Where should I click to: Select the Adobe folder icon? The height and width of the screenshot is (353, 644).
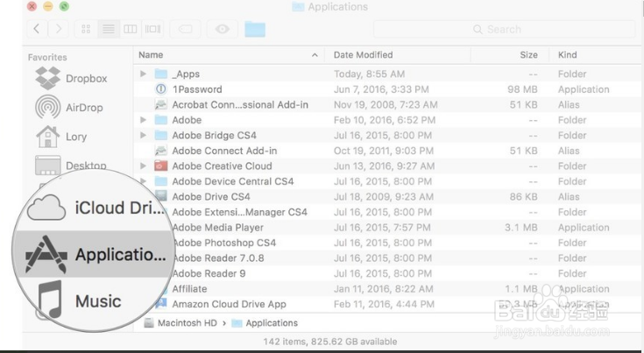[x=160, y=120]
